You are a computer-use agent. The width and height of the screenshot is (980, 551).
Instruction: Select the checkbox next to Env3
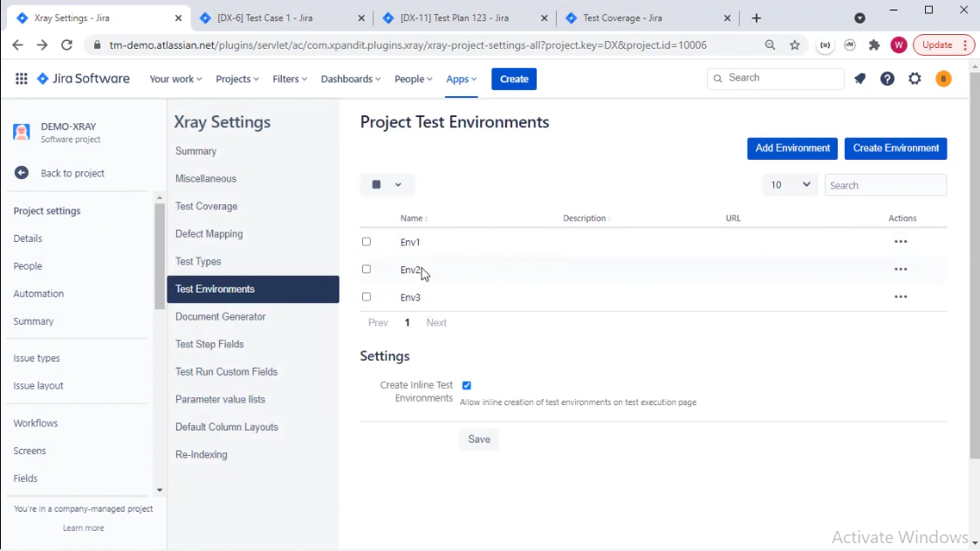point(367,297)
